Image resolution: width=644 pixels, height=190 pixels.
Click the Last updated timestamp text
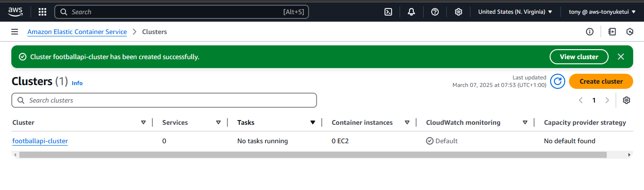499,81
